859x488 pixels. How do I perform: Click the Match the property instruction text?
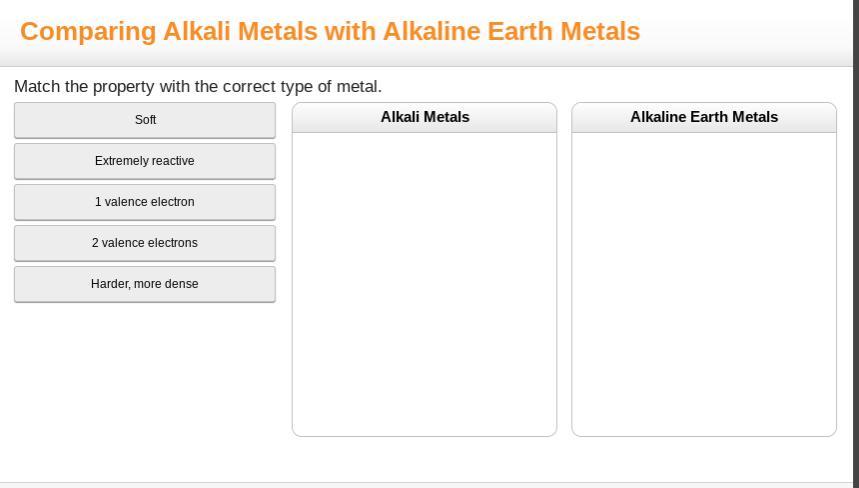coord(198,86)
